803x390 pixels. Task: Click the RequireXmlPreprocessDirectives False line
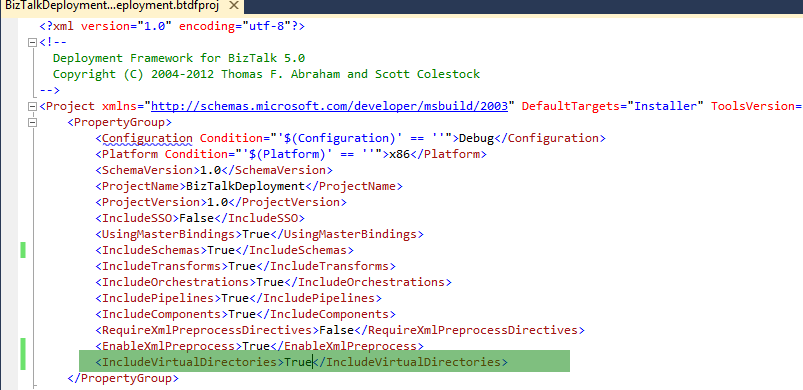click(x=340, y=330)
